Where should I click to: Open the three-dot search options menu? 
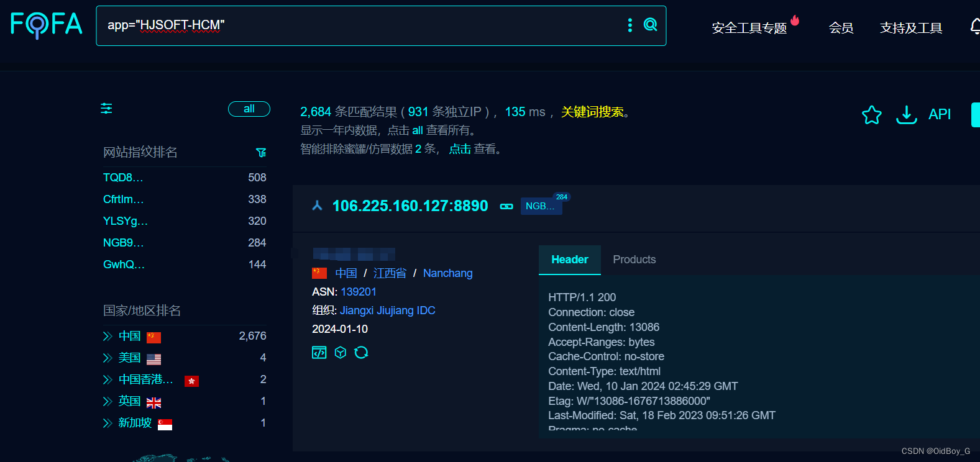click(x=630, y=25)
